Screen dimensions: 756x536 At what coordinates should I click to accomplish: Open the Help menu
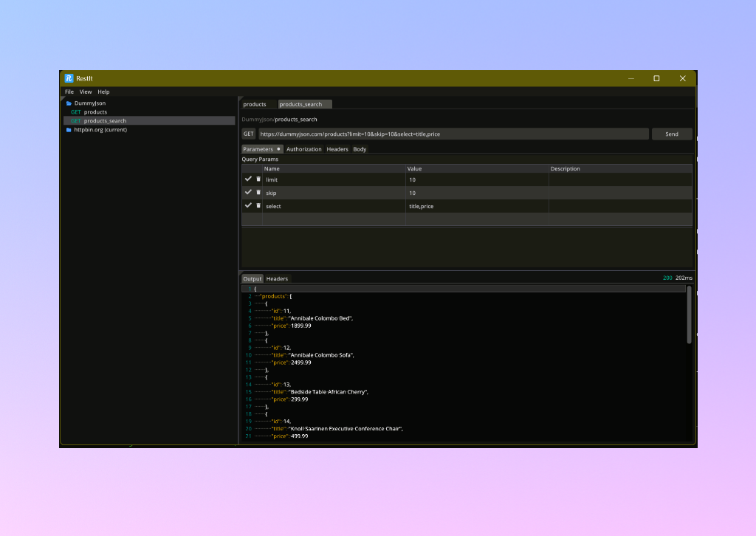[103, 92]
